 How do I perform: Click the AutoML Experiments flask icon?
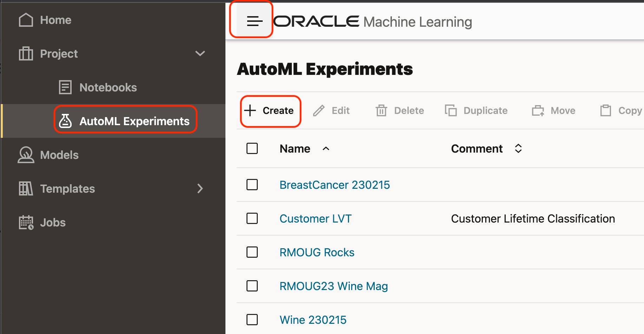(65, 121)
